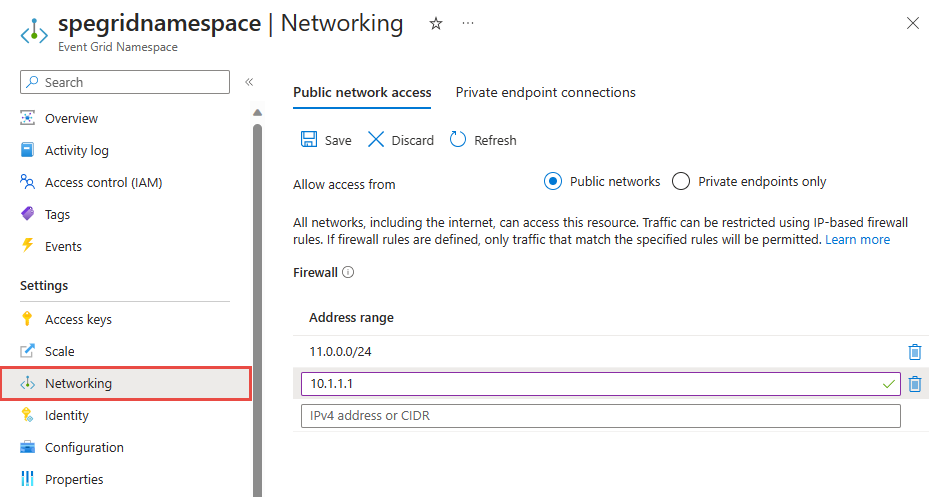Viewport: 949px width, 497px height.
Task: Collapse the sidebar menu with double chevron
Action: 249,82
